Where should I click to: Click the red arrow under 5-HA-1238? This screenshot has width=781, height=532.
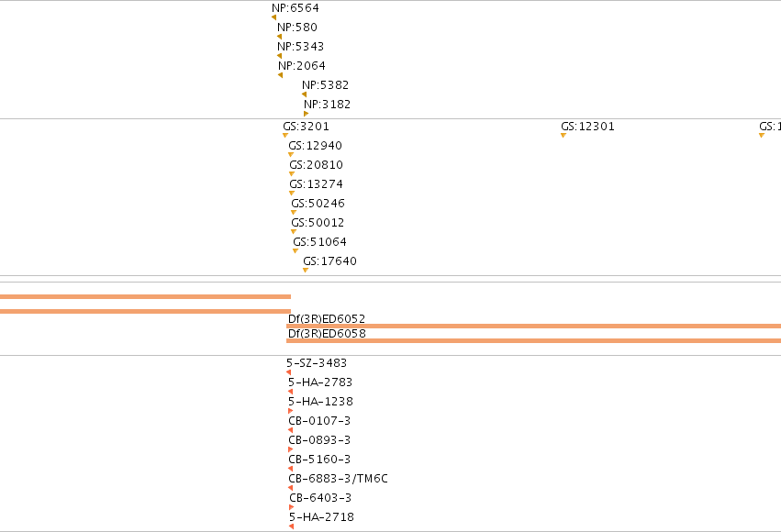290,411
